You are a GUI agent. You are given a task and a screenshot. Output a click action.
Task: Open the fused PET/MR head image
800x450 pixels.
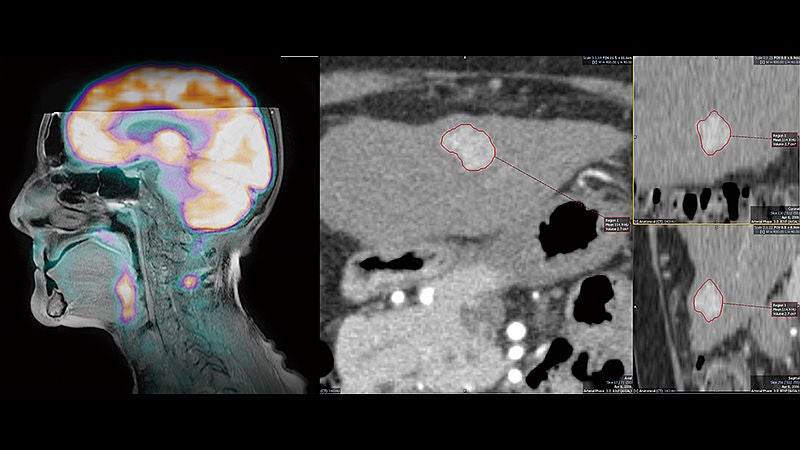[149, 228]
